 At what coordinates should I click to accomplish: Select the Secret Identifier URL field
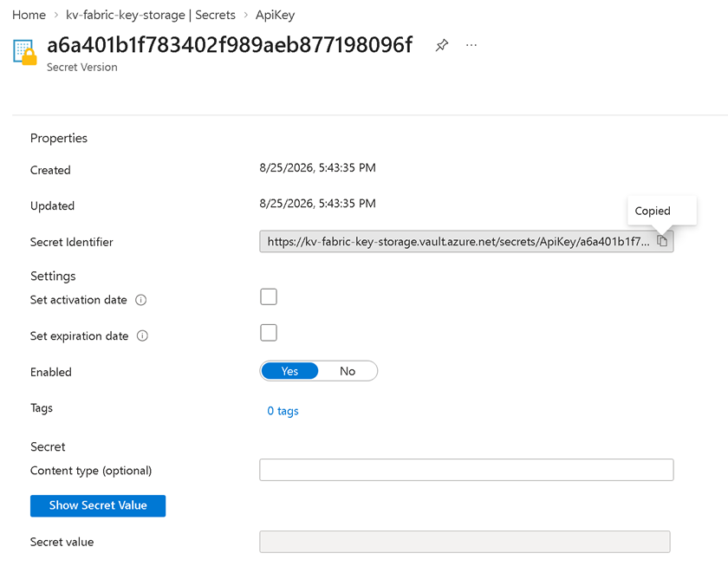[x=466, y=242]
